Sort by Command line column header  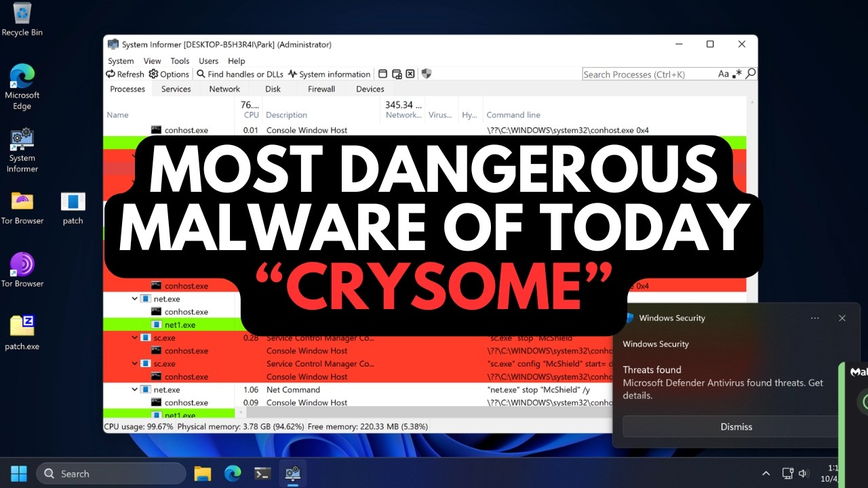click(x=513, y=115)
